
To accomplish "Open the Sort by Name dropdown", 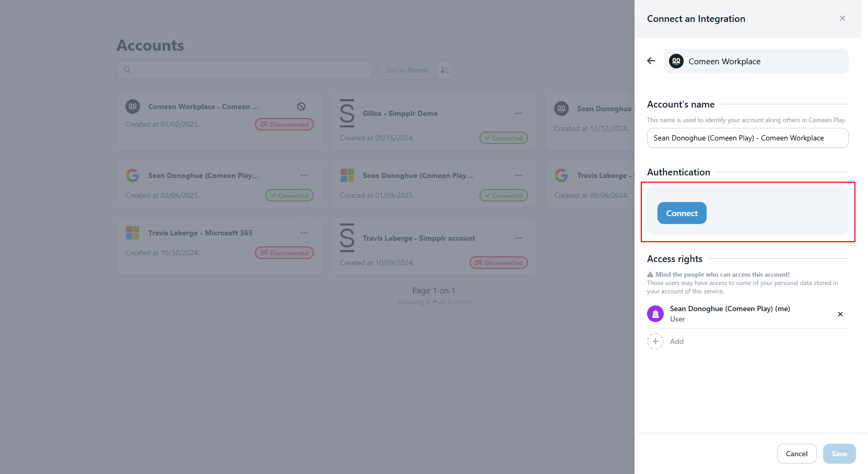I will click(407, 70).
